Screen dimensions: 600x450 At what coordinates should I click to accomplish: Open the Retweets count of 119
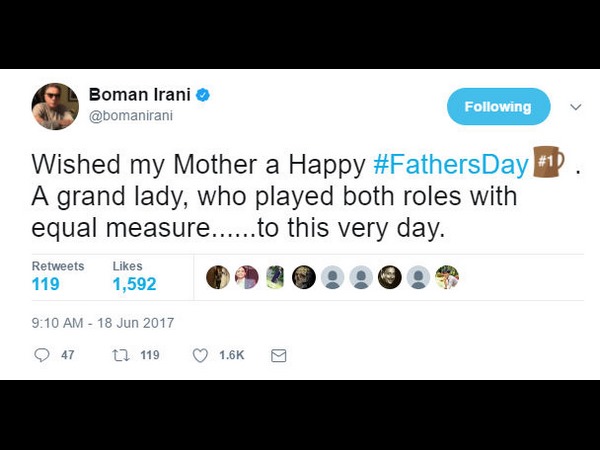(x=46, y=284)
